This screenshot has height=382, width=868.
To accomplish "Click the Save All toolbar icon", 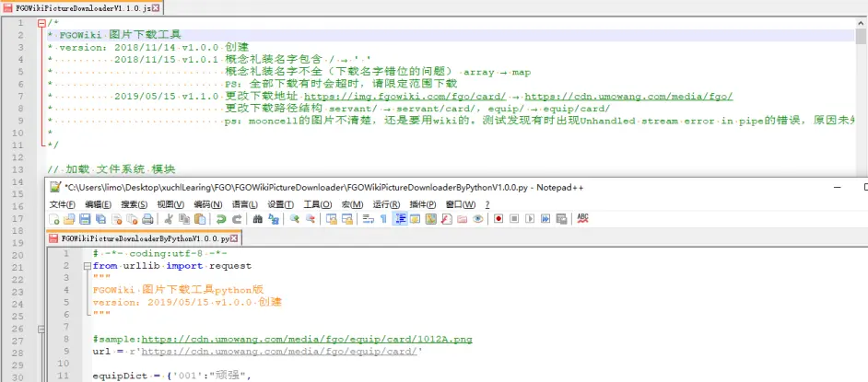I will 100,219.
